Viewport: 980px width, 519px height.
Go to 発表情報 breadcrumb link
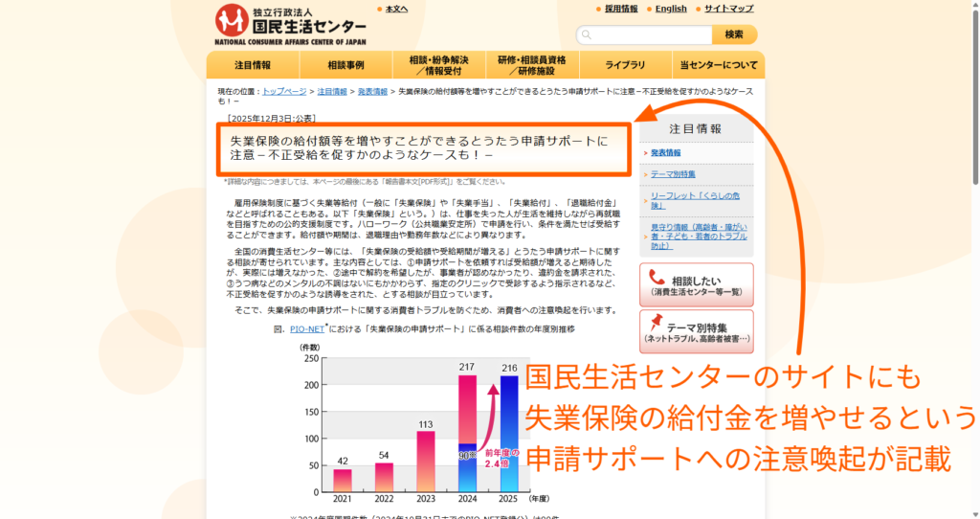pos(372,91)
